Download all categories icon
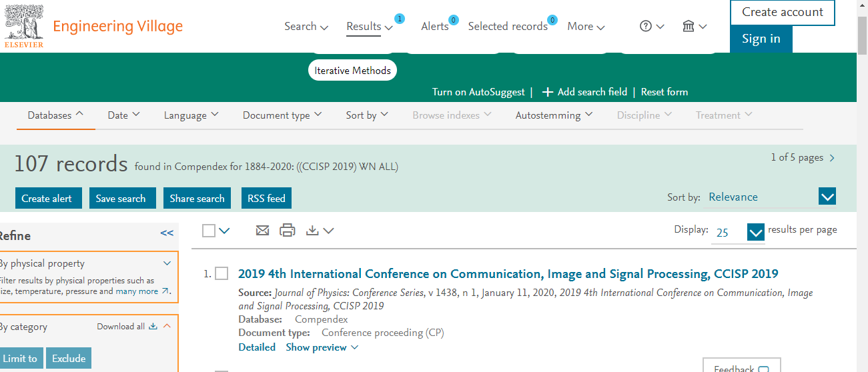This screenshot has height=372, width=868. (x=153, y=326)
